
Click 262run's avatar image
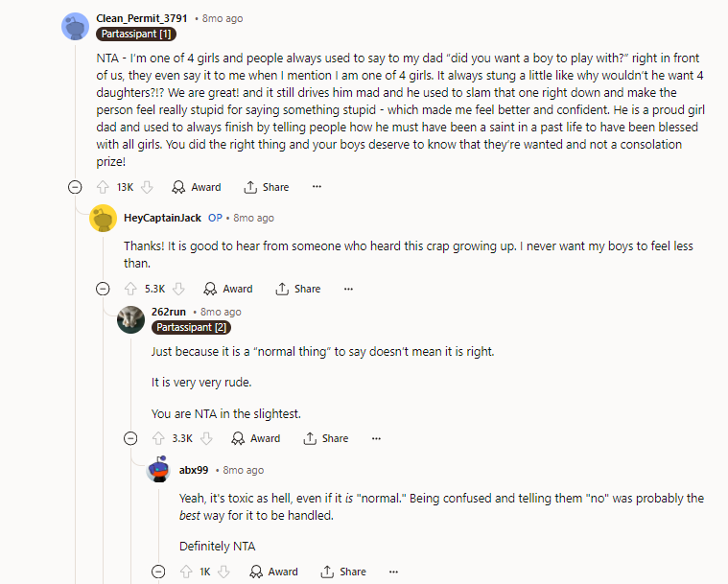pos(130,318)
